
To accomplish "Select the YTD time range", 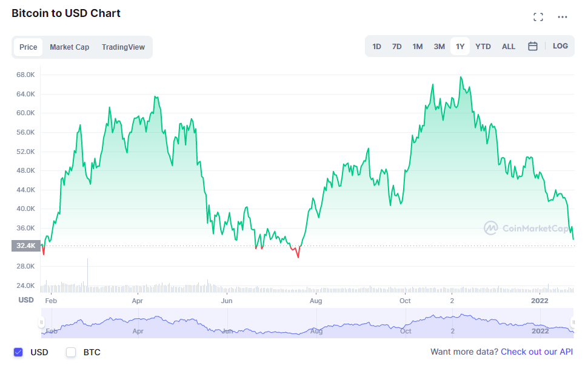I will click(483, 47).
